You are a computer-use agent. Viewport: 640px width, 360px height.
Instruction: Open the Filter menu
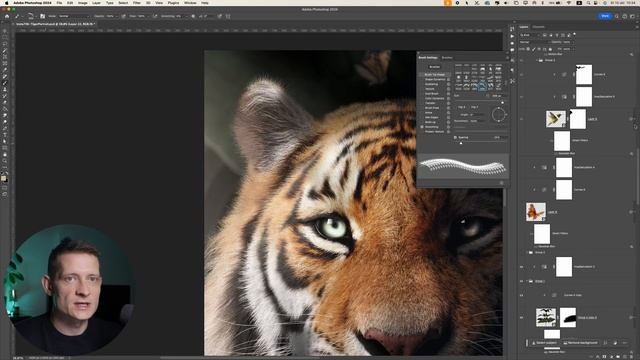click(137, 3)
